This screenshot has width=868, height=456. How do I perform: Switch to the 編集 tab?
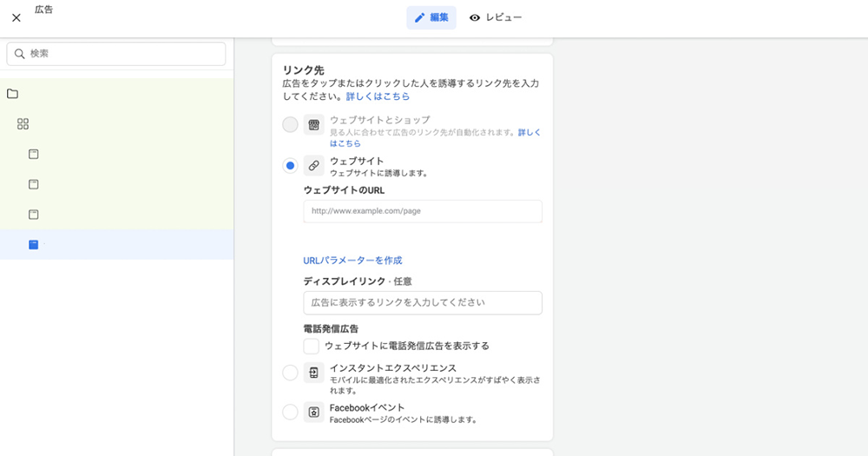431,17
